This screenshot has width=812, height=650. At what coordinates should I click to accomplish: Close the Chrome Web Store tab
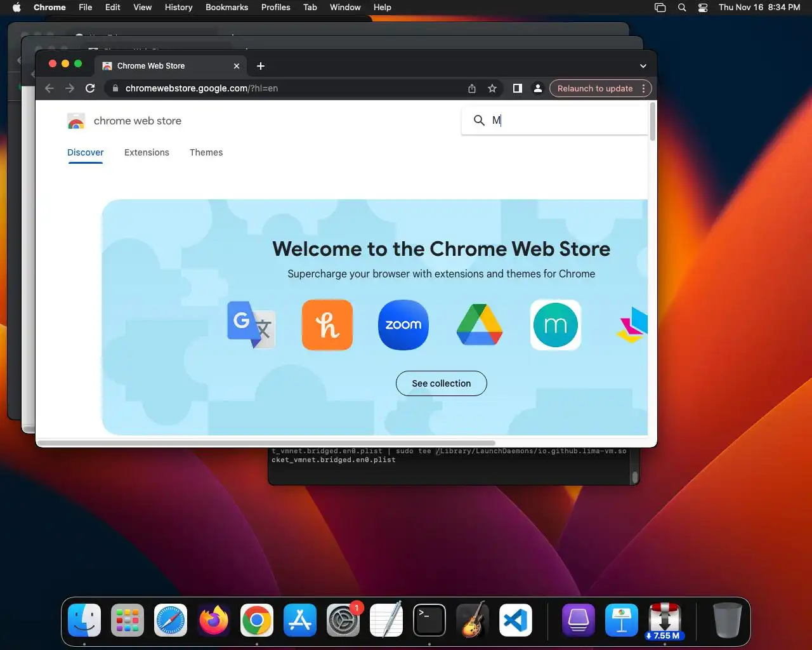pyautogui.click(x=237, y=66)
